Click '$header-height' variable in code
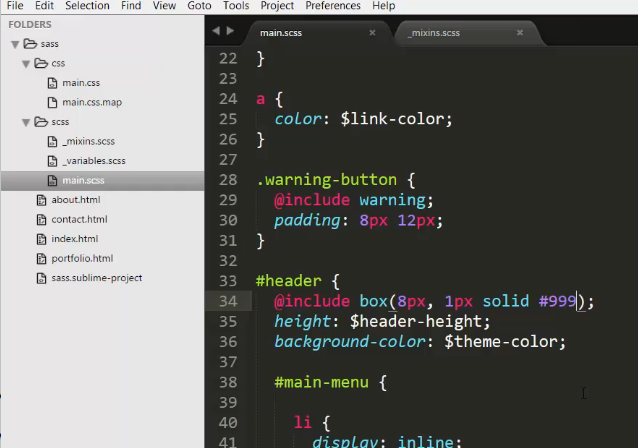The width and height of the screenshot is (638, 448). 416,322
